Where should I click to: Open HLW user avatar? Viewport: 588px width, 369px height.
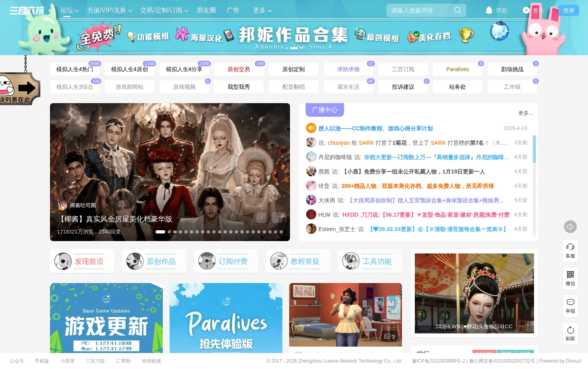click(311, 214)
